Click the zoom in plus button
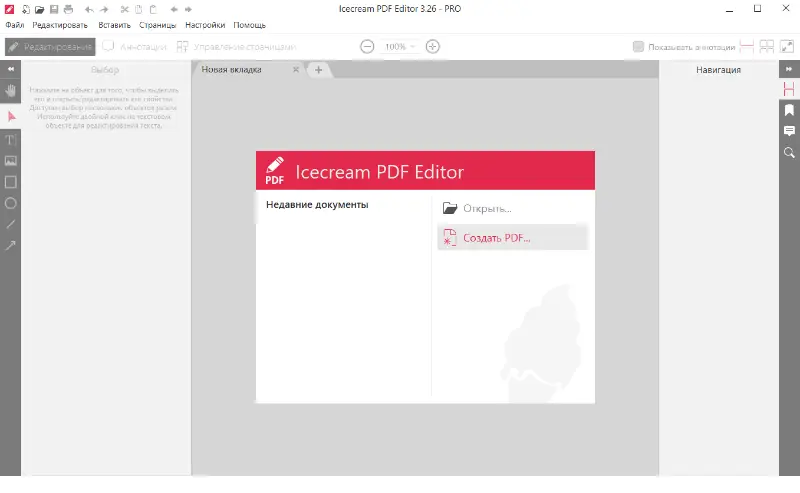800x493 pixels. [x=433, y=46]
